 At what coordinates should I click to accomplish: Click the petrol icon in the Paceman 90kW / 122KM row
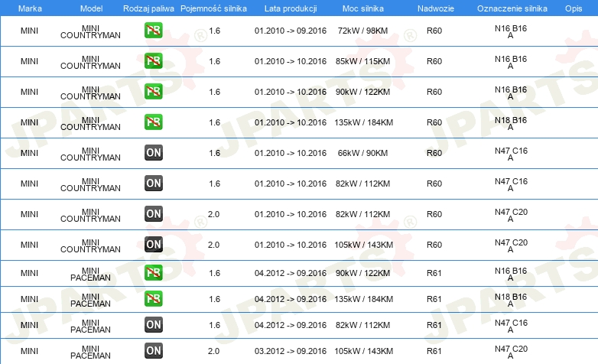[153, 273]
